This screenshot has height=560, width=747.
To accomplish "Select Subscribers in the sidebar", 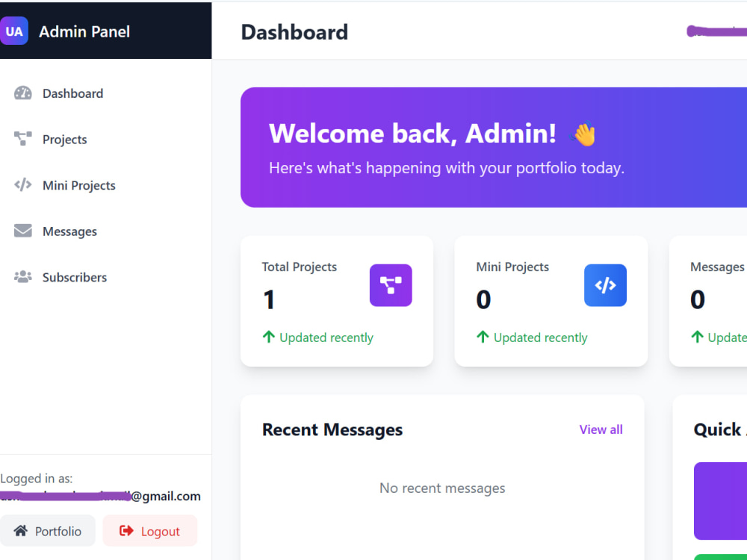I will pos(75,277).
